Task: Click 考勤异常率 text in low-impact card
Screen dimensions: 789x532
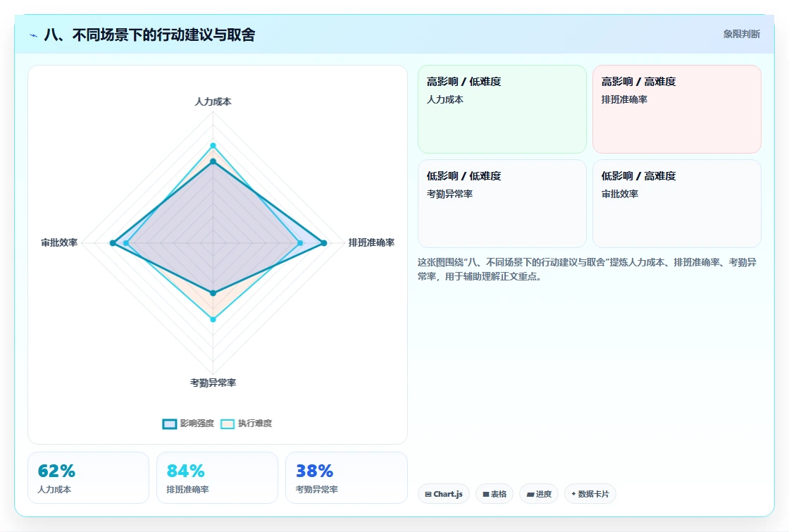Action: click(450, 194)
